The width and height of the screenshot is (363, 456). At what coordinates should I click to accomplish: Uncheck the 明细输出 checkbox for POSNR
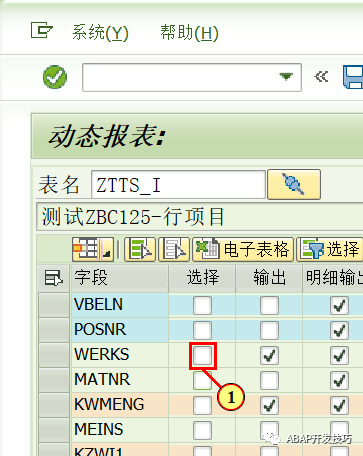(x=339, y=330)
